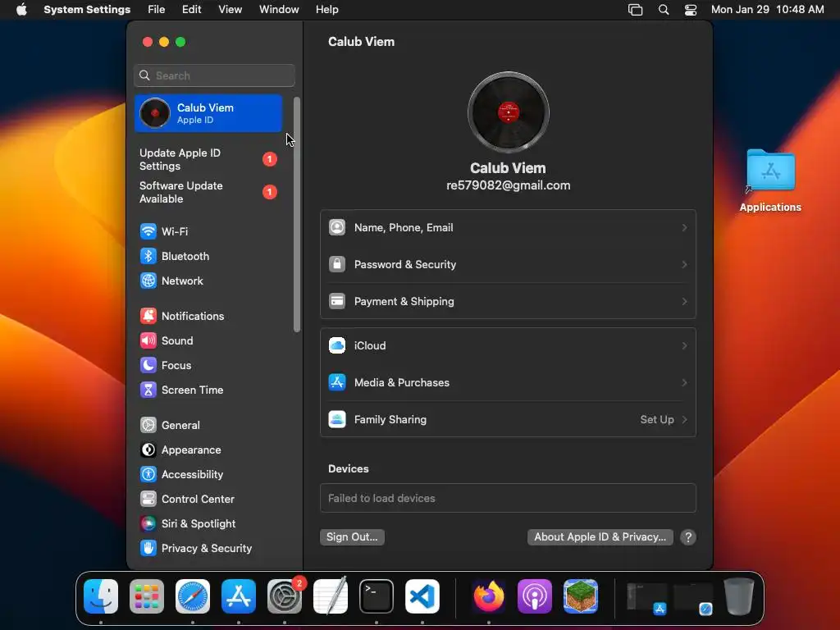The width and height of the screenshot is (840, 630).
Task: Click the minimized Safari window thumbnail
Action: (x=693, y=597)
